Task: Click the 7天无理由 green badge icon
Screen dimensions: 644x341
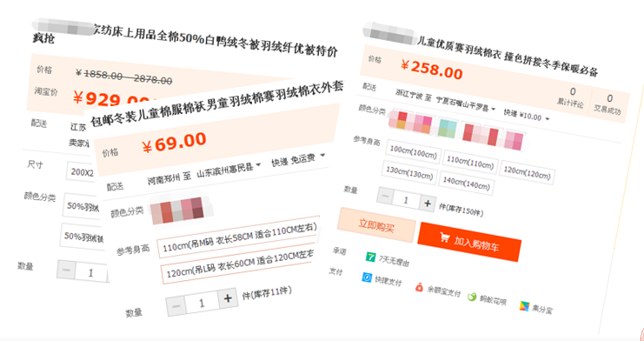Action: pos(371,257)
